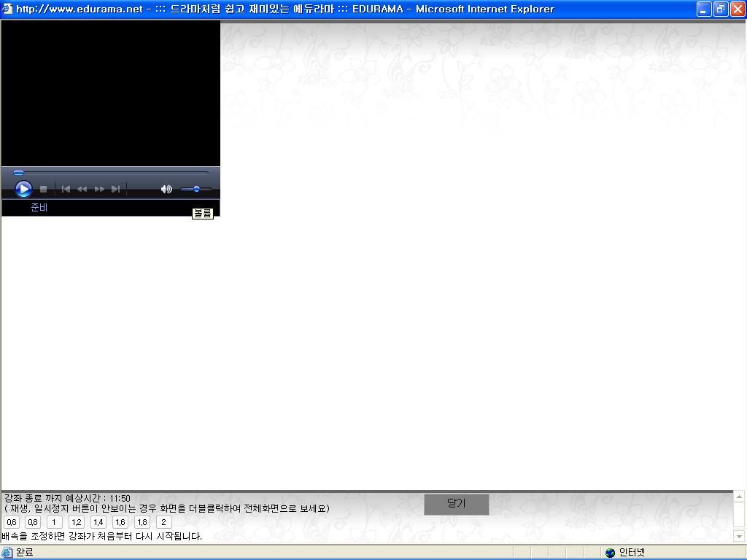Minimize the Internet Explorer window
The height and width of the screenshot is (560, 747).
(x=704, y=9)
